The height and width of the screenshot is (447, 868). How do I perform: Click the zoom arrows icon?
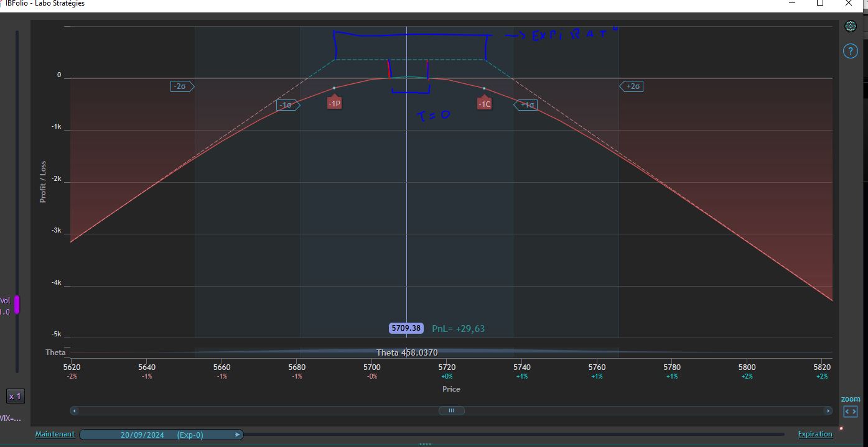(x=850, y=412)
